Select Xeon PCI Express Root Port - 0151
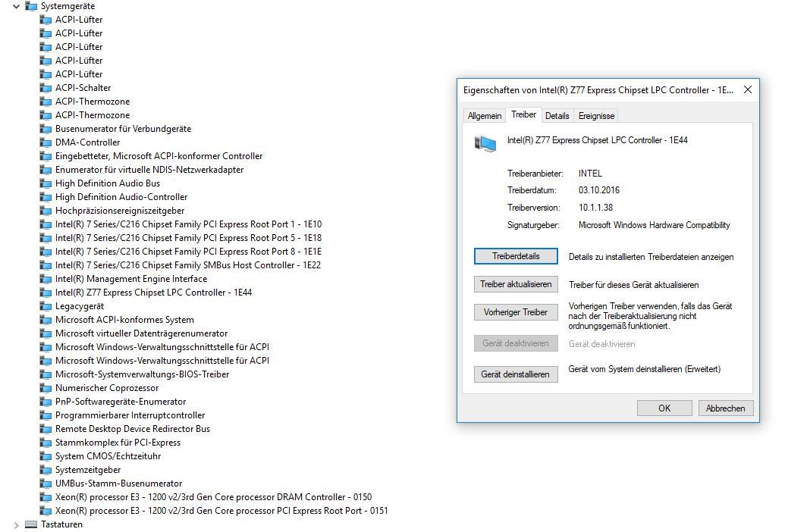The image size is (785, 532). pyautogui.click(x=221, y=511)
